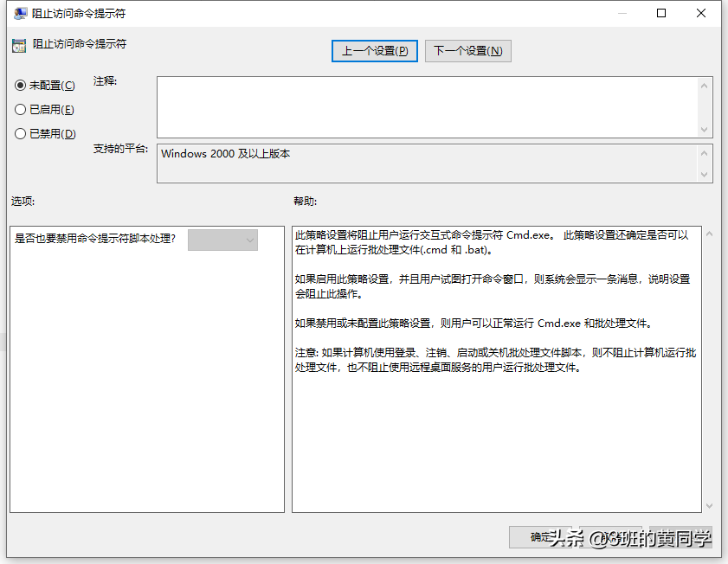Open the script processing dropdown in options
This screenshot has height=564, width=728.
[x=222, y=240]
